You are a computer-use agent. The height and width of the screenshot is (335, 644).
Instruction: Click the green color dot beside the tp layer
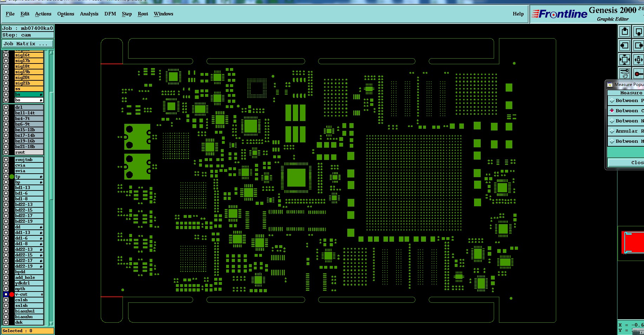pos(12,177)
